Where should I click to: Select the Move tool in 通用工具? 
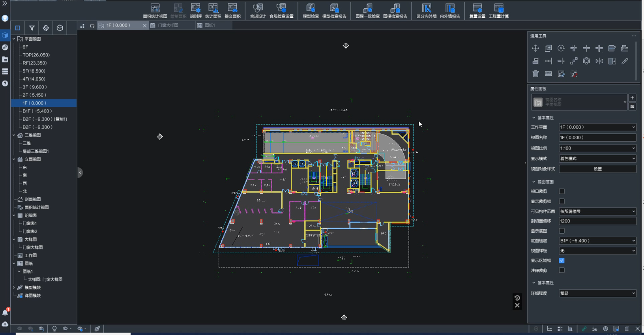[535, 48]
